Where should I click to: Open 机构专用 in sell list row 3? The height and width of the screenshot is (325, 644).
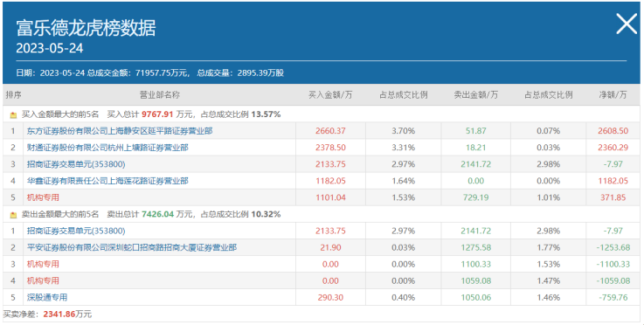[43, 264]
